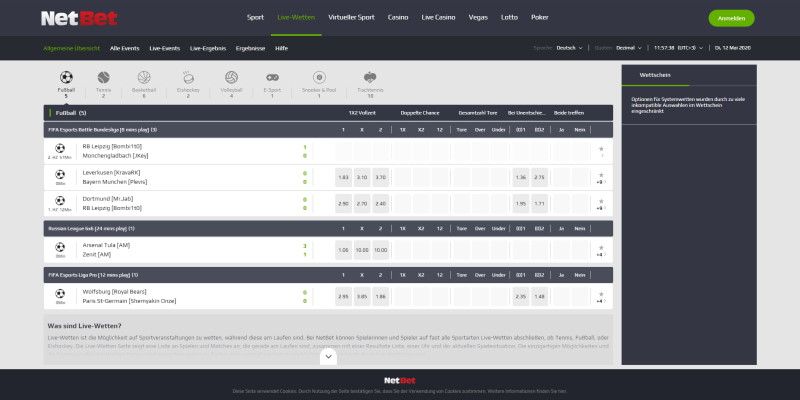Go to Live Casino section
This screenshot has height=400, width=800.
coord(438,17)
